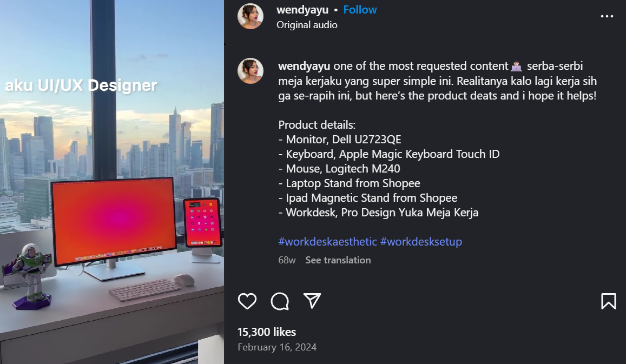
Task: Open wendyayu profile from the header username
Action: click(302, 10)
